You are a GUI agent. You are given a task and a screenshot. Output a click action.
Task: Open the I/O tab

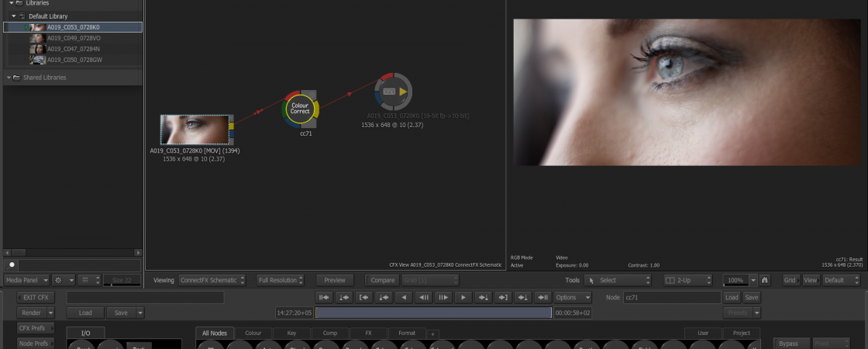point(86,333)
